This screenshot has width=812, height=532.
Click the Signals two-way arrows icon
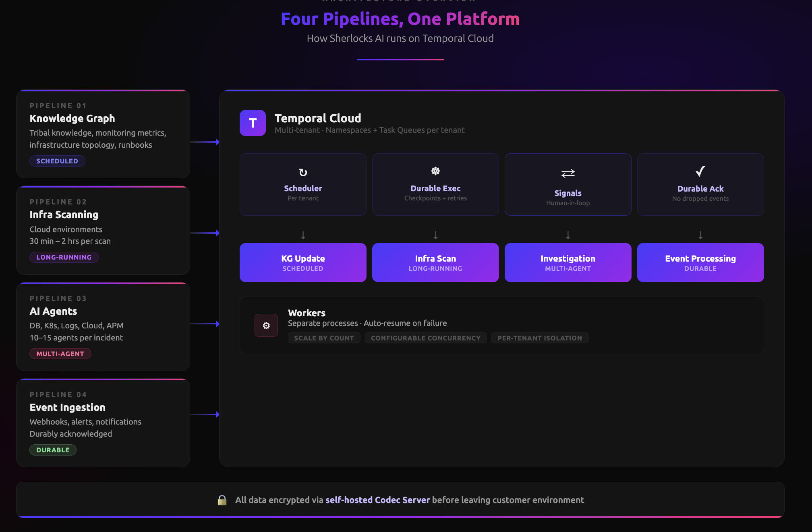tap(568, 173)
